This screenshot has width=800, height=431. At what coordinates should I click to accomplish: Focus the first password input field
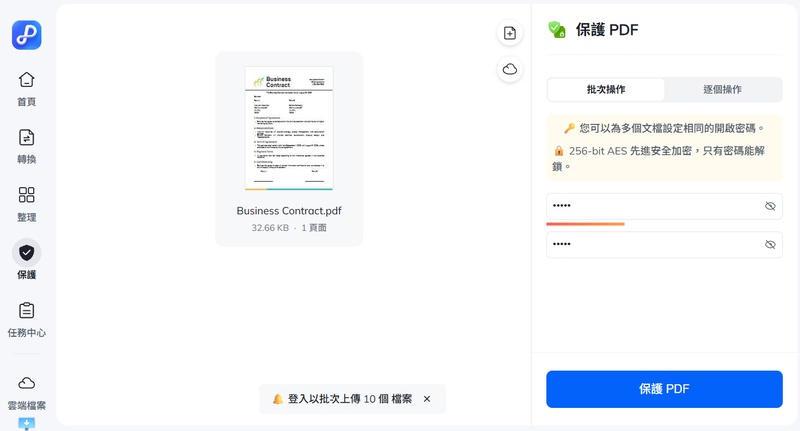point(664,206)
